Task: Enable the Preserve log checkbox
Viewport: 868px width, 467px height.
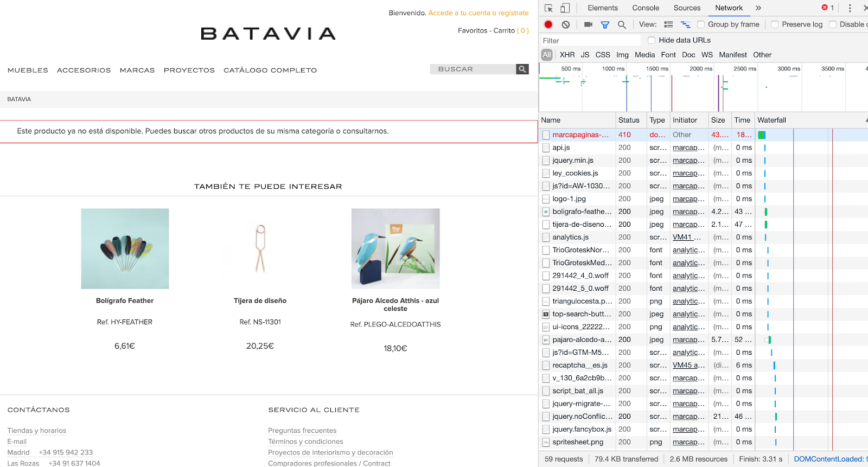Action: pos(775,24)
